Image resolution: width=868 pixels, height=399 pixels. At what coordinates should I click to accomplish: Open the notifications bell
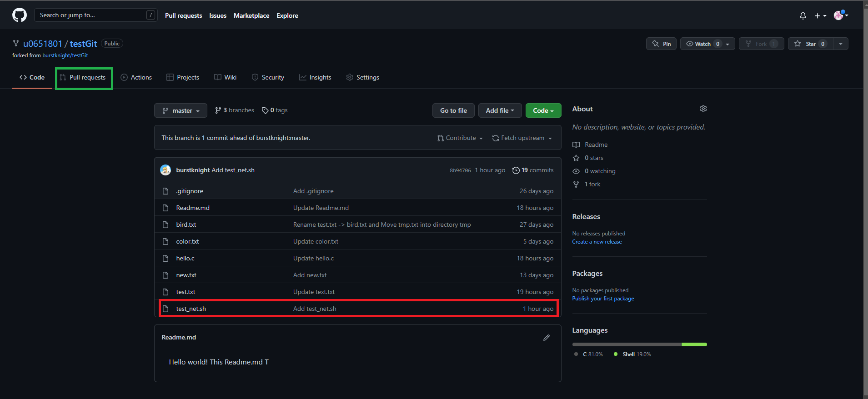[803, 16]
